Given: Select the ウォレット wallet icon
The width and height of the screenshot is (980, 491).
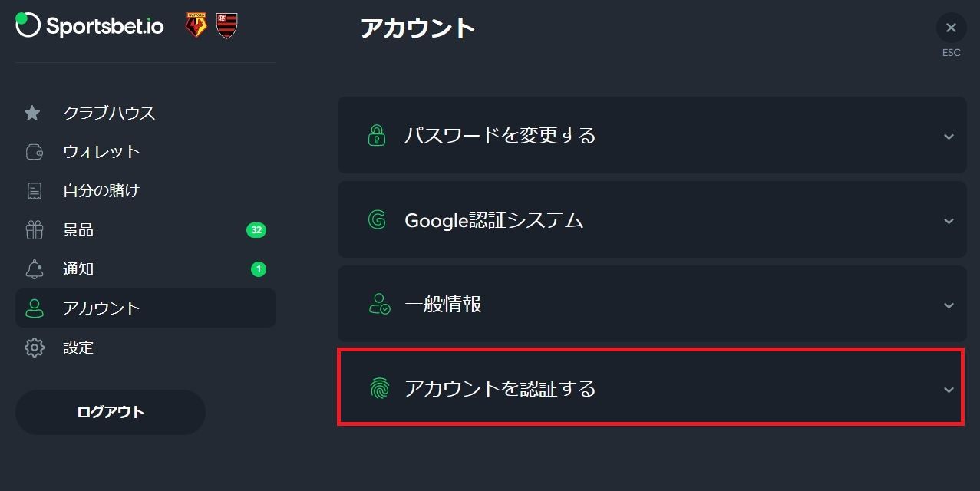Looking at the screenshot, I should (34, 152).
